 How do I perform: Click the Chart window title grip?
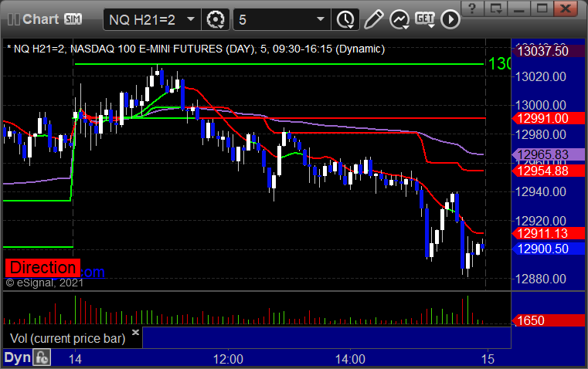(13, 19)
